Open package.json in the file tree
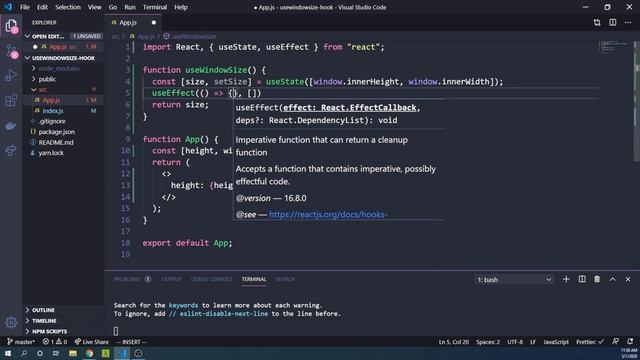Screen dimensions: 640x360 [x=56, y=132]
